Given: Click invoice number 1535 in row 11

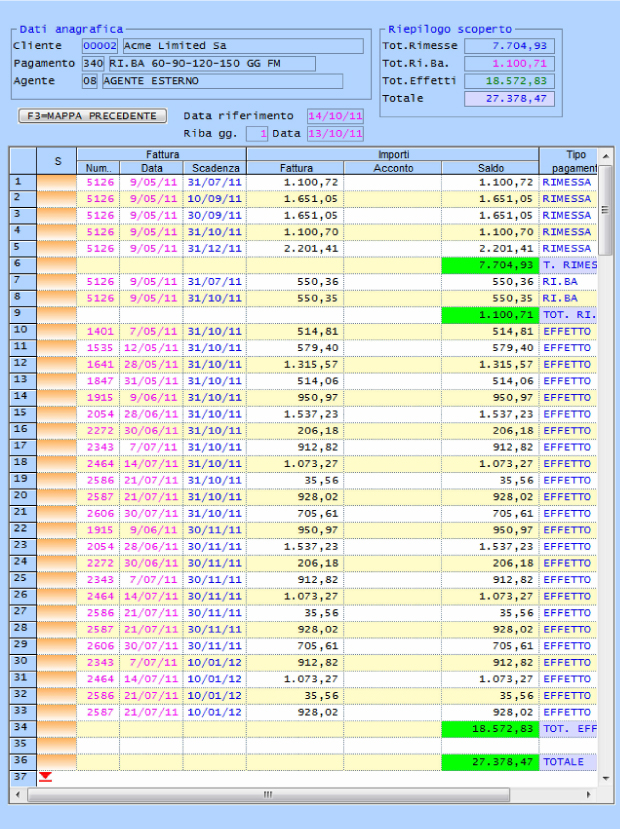Looking at the screenshot, I should (x=100, y=348).
